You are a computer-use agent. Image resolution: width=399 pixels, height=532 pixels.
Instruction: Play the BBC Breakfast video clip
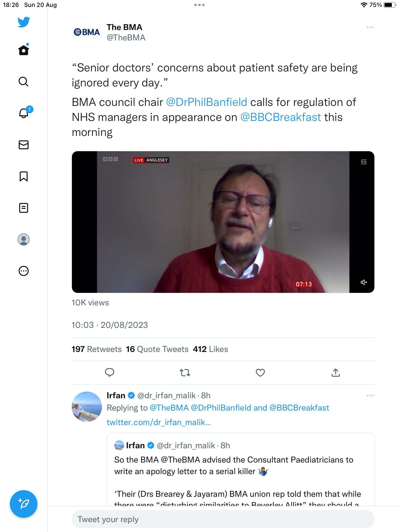pyautogui.click(x=223, y=222)
